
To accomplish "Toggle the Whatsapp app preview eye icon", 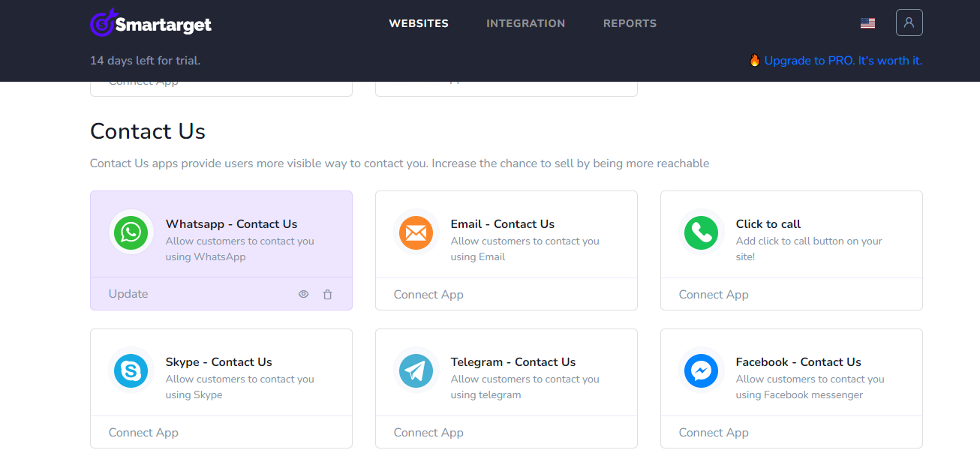I will coord(303,294).
